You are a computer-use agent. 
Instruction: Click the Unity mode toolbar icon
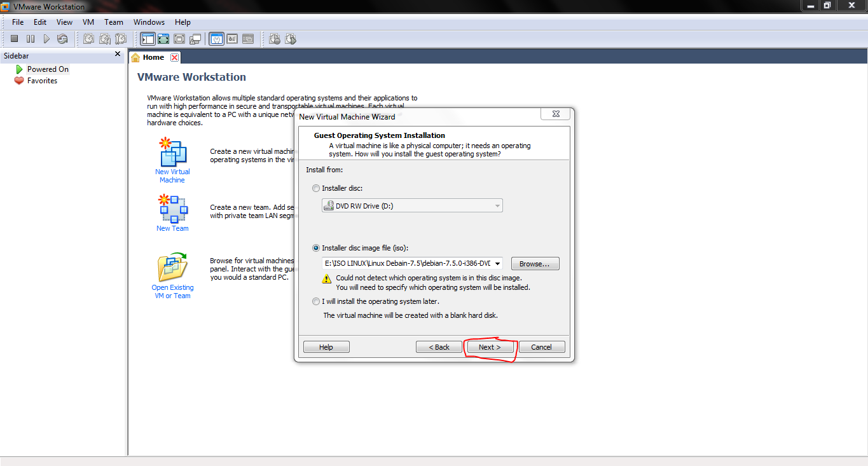point(195,39)
